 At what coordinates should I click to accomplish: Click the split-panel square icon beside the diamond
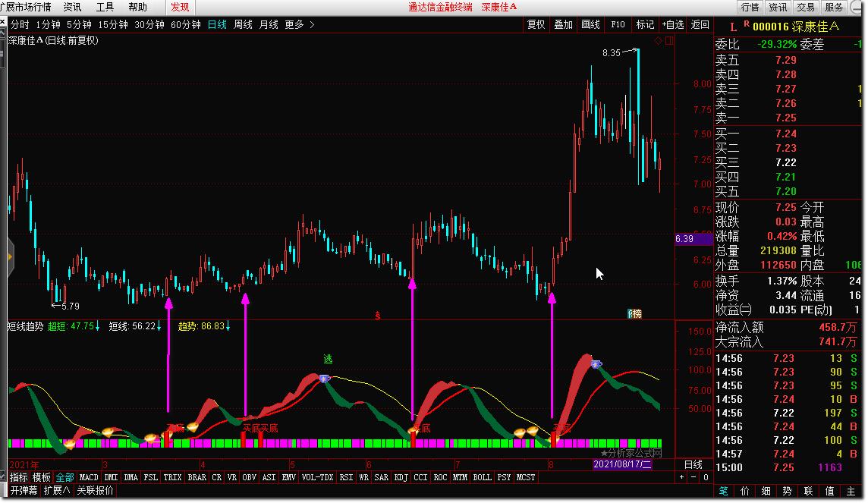669,40
